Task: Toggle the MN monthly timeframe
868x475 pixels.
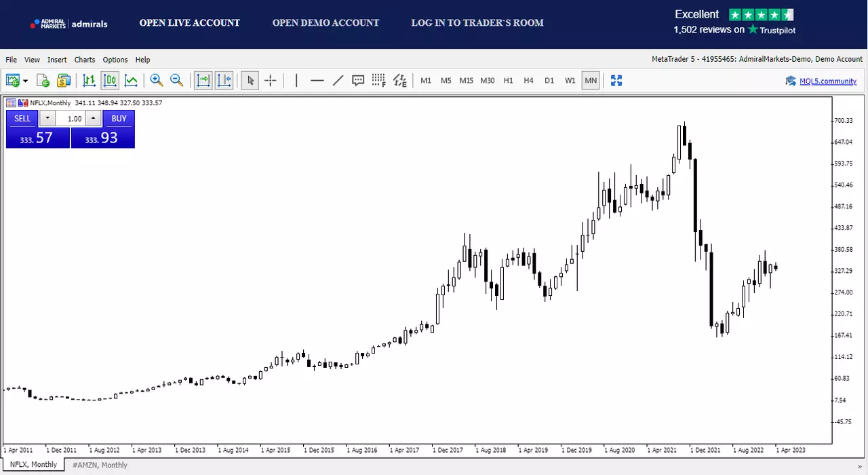Action: 591,81
